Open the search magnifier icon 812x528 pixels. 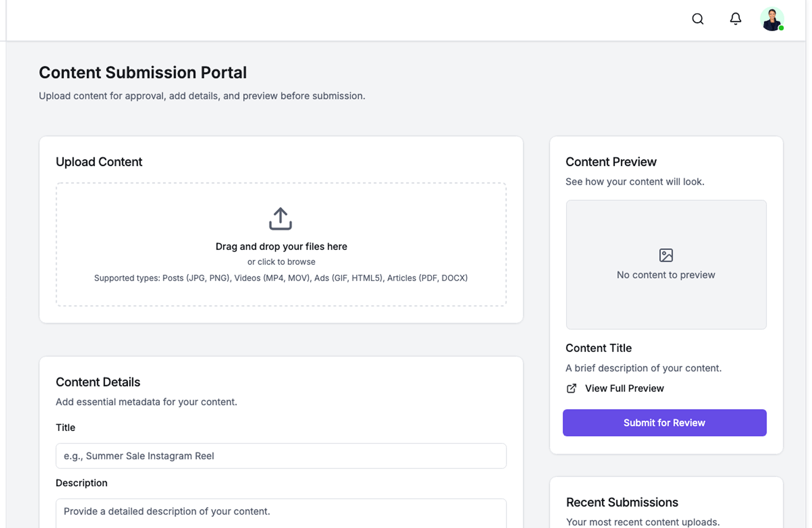697,19
